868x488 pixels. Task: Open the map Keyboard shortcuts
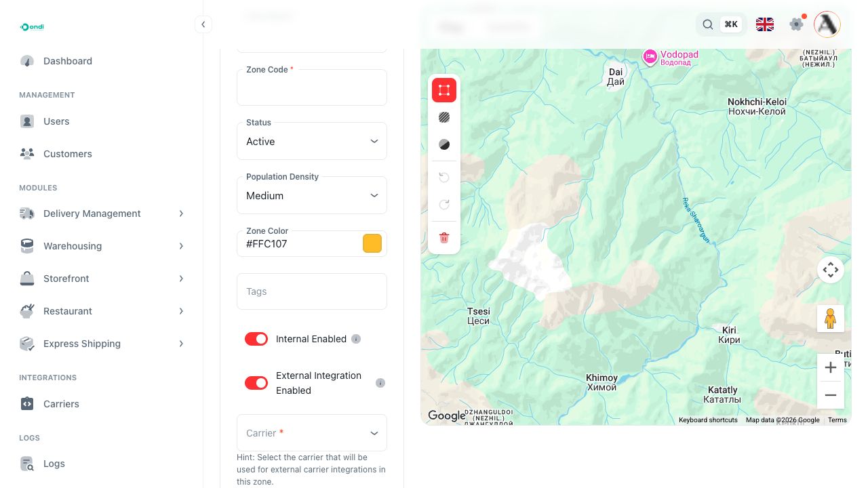coord(708,420)
